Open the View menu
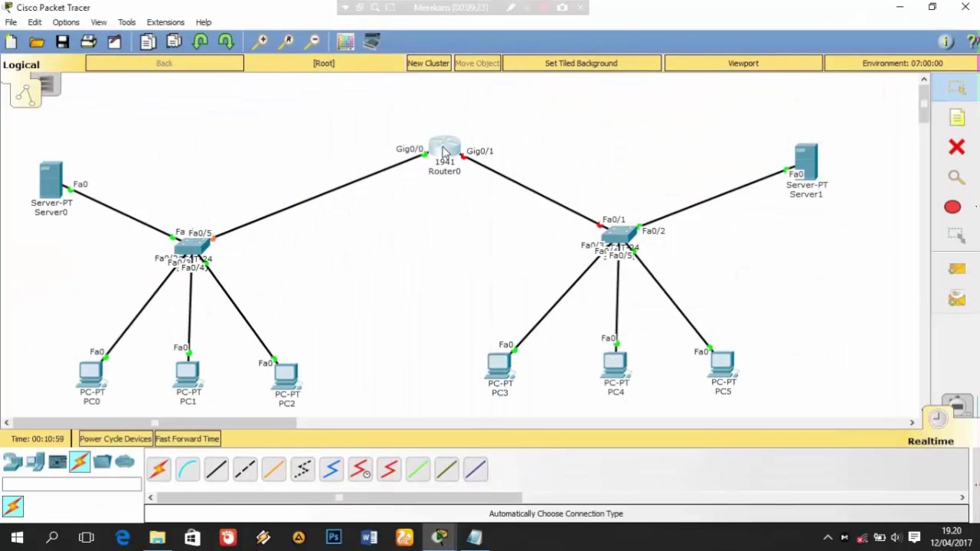The height and width of the screenshot is (551, 980). [99, 22]
